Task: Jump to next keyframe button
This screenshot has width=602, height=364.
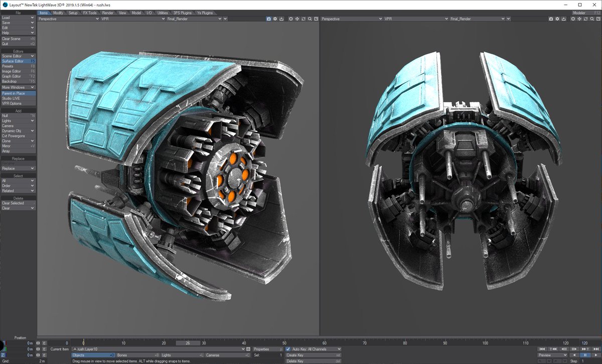Action: pyautogui.click(x=585, y=349)
